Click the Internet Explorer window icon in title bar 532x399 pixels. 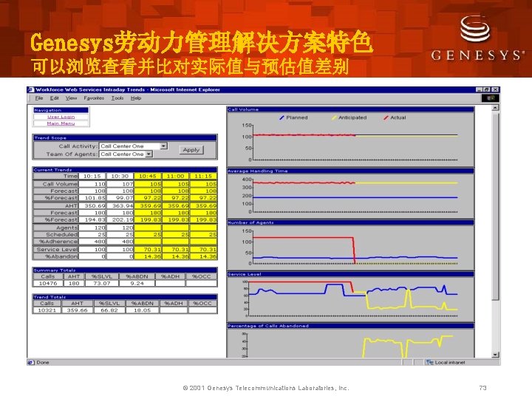point(31,89)
